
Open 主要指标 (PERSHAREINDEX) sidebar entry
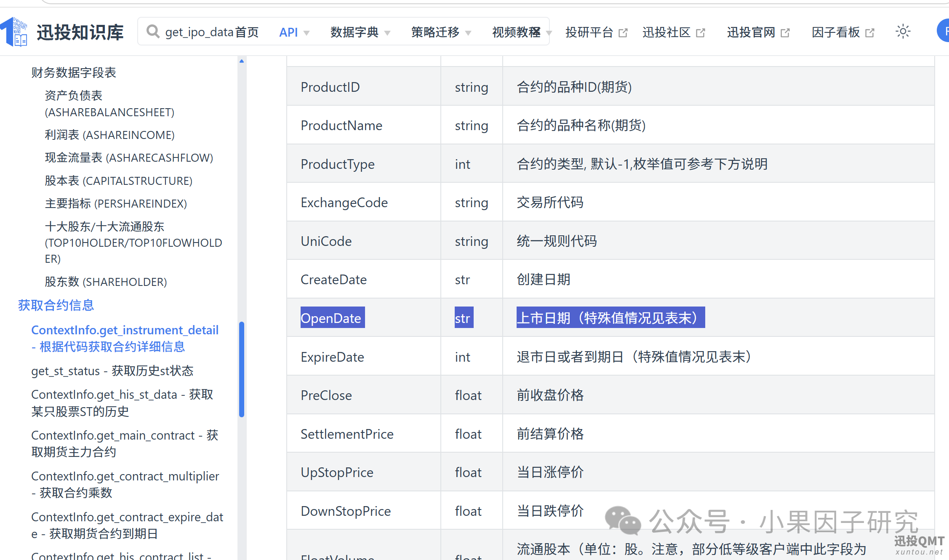pos(116,203)
